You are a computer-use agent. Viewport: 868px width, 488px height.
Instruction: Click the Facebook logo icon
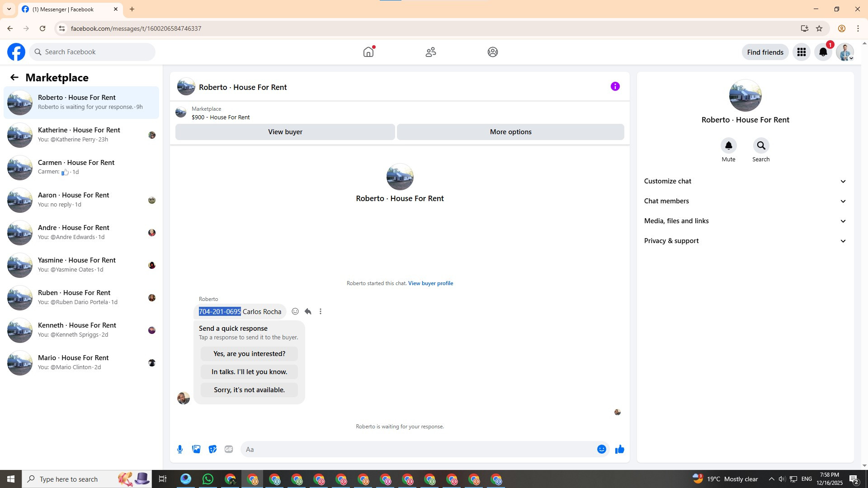(16, 52)
